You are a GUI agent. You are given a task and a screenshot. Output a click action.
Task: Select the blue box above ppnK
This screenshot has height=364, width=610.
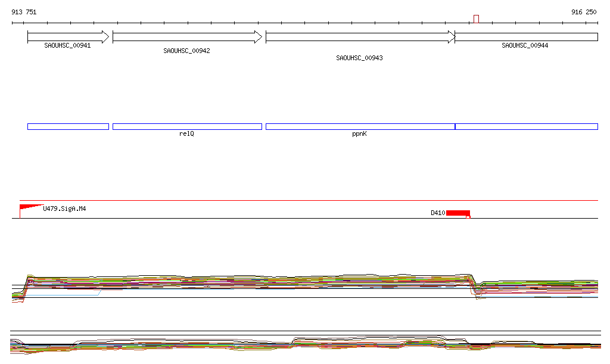(x=360, y=126)
